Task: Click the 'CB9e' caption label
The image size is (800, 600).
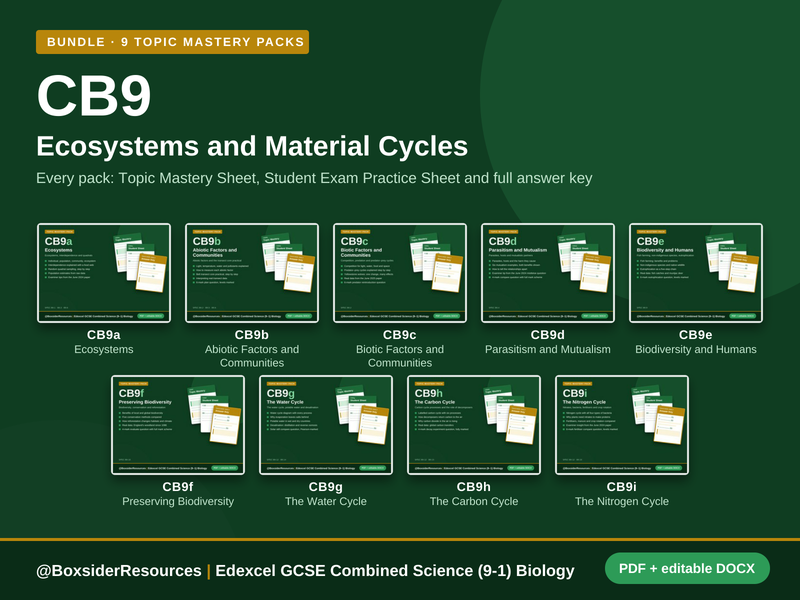Action: click(695, 335)
